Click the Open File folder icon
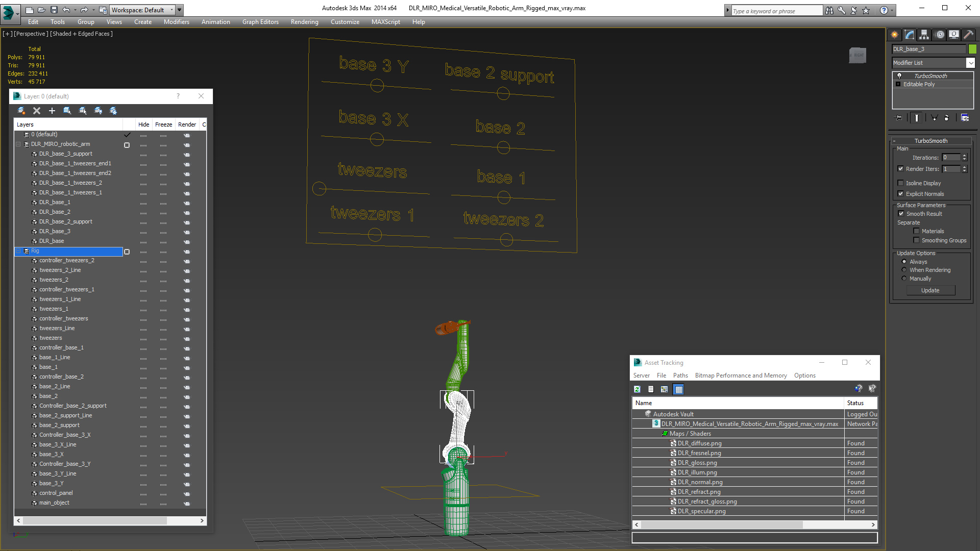This screenshot has width=980, height=551. 41,10
